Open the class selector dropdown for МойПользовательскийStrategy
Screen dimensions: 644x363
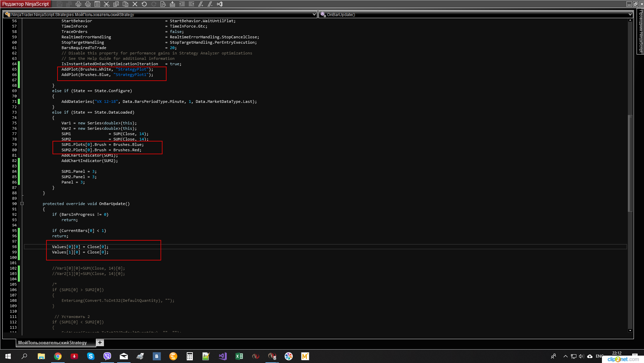click(160, 14)
